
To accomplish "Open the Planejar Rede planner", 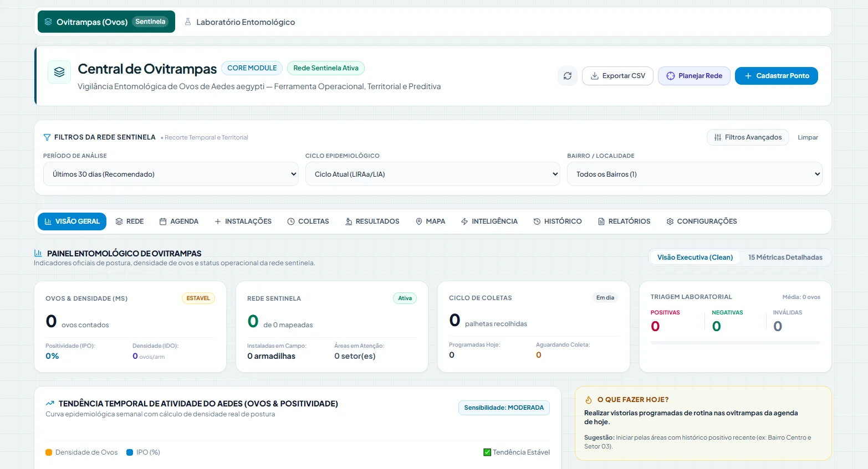I will (x=694, y=76).
